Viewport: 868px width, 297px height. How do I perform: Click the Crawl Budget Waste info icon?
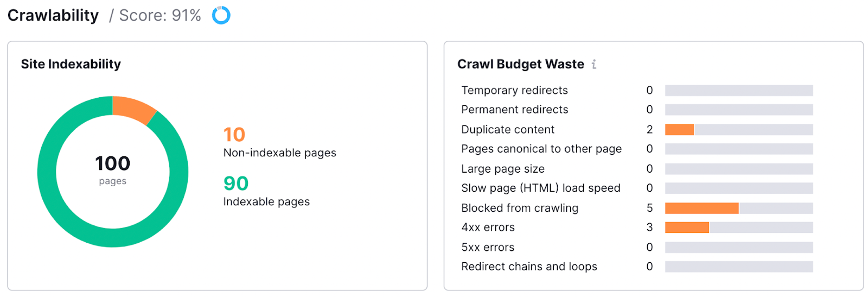594,65
